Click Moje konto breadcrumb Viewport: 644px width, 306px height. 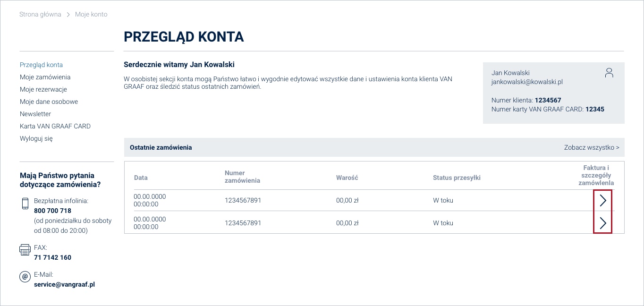click(91, 14)
